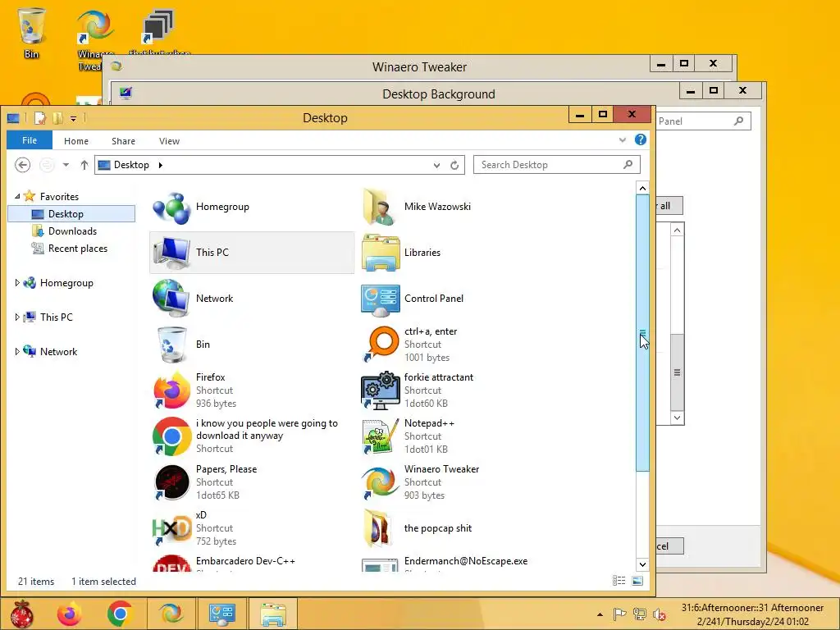Expand Network node in navigation pane
The height and width of the screenshot is (630, 840).
(x=17, y=351)
